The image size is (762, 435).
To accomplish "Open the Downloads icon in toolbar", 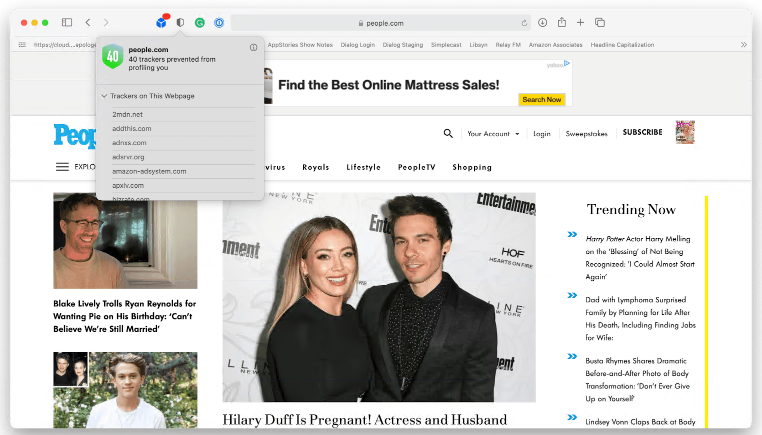I will point(543,22).
